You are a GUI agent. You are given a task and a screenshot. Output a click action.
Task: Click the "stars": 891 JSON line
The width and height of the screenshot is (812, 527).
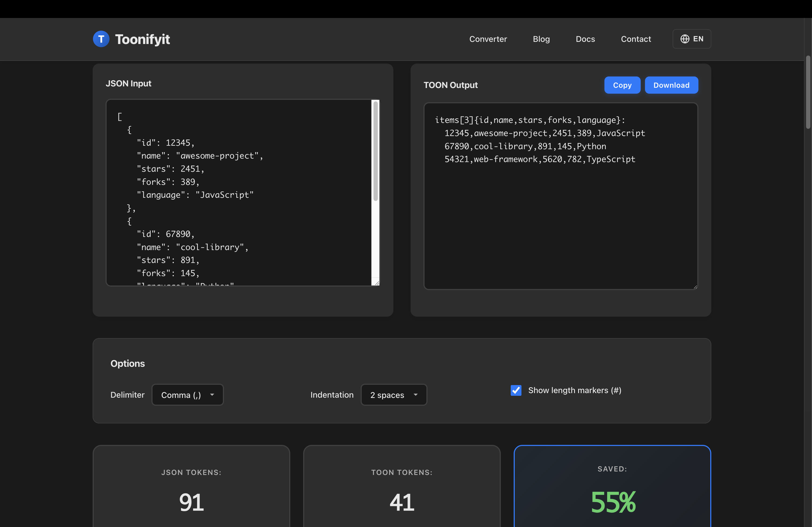[168, 260]
